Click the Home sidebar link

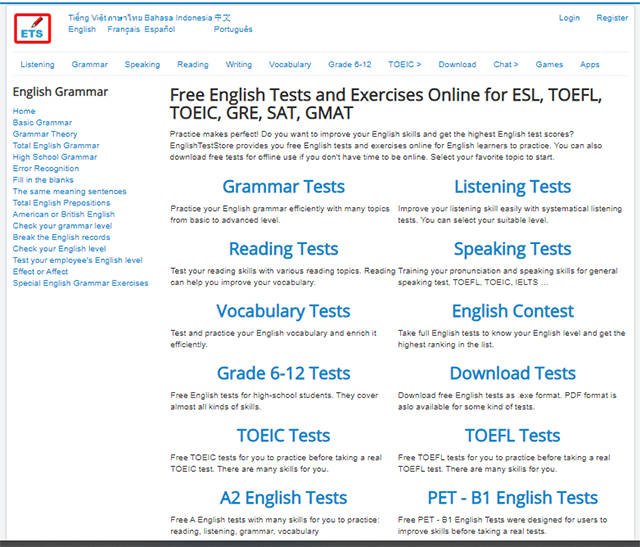pos(24,111)
